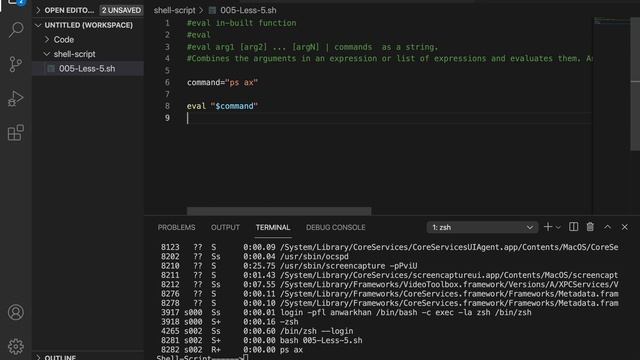Screen dimensions: 640x360
Task: Open the Run and Debug view
Action: click(x=16, y=99)
